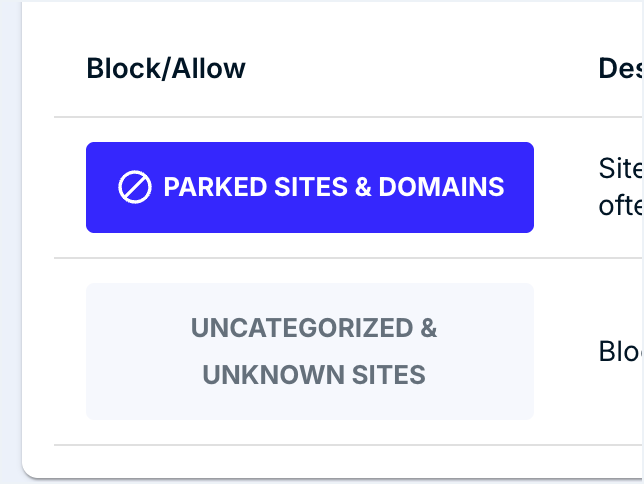Click the description text starting "Blo"
This screenshot has width=644, height=484.
621,351
